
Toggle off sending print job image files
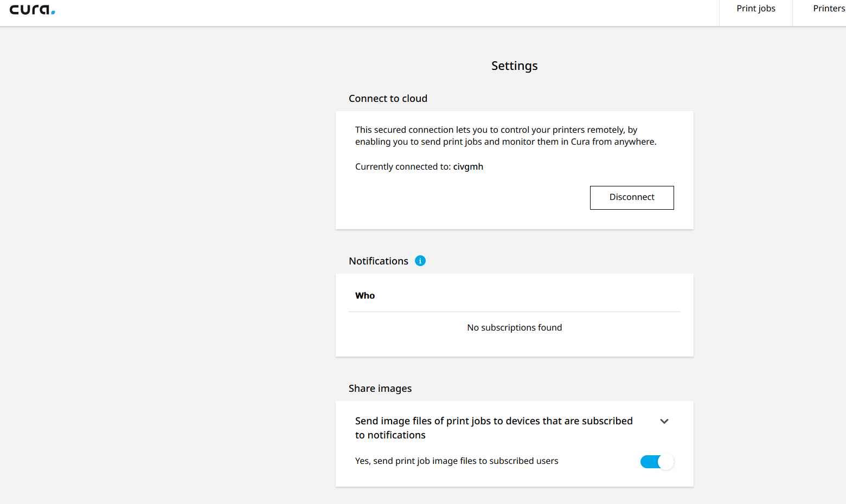tap(657, 462)
